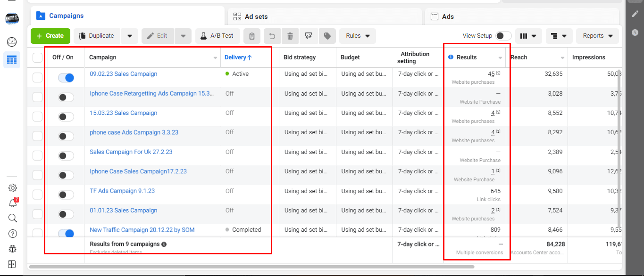Open the account overview gauge icon

(12, 42)
